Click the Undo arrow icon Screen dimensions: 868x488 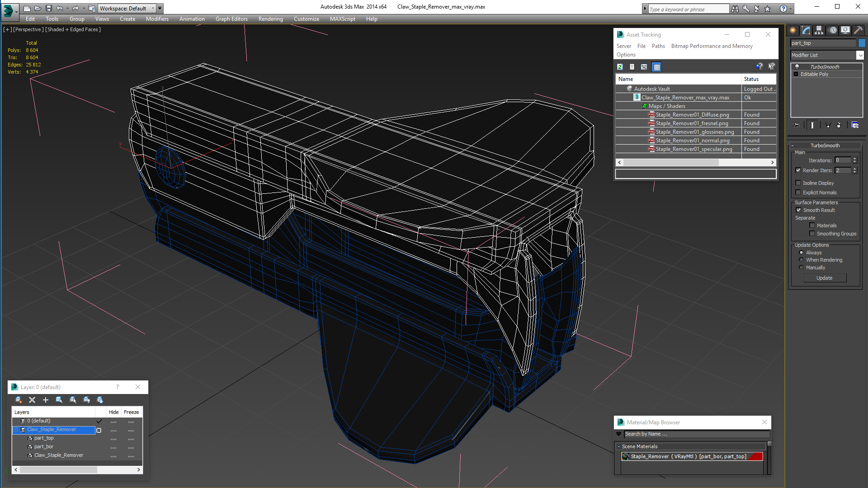(x=60, y=8)
